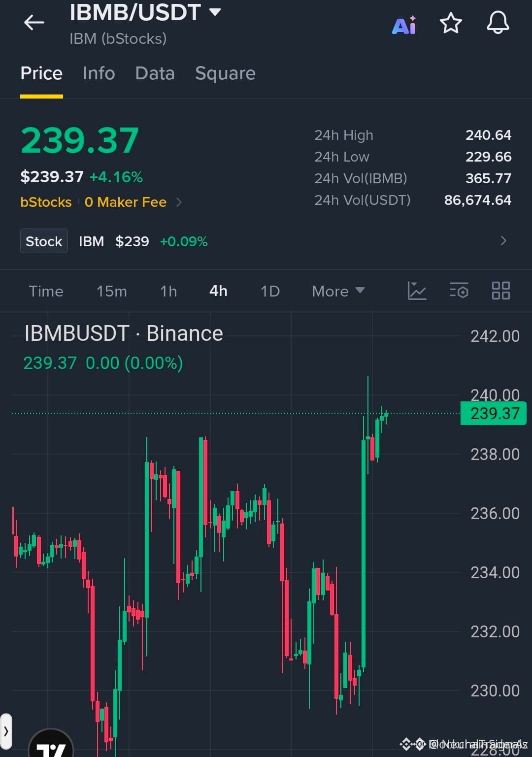Tap the +0.09% stock change value
The width and height of the screenshot is (532, 757).
point(184,241)
